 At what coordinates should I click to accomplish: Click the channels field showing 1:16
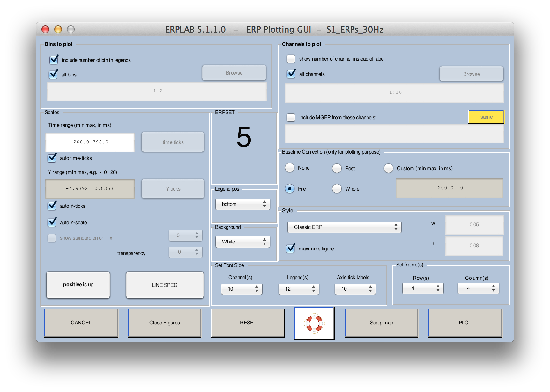[x=394, y=93]
